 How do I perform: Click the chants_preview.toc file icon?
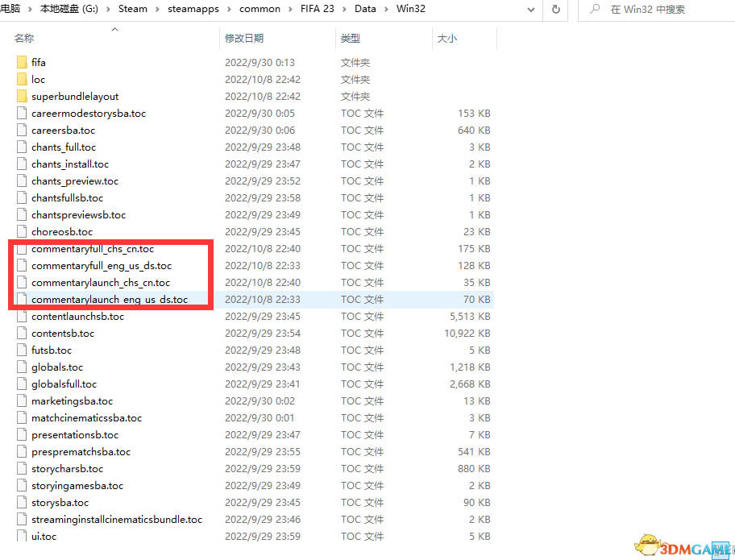(x=22, y=180)
